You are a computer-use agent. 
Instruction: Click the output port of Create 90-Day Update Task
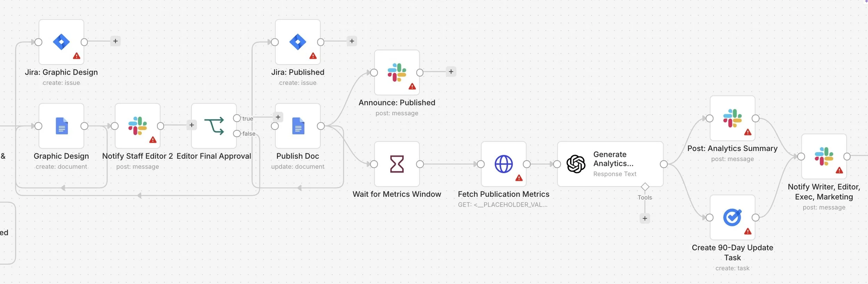tap(756, 218)
